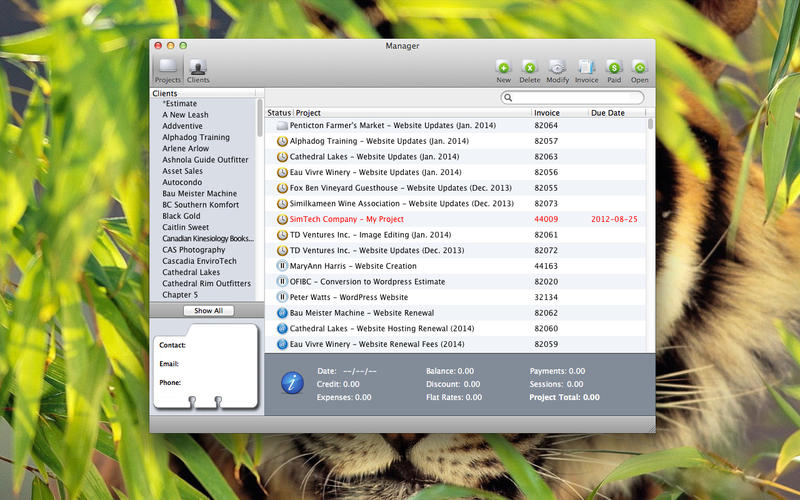800x500 pixels.
Task: Click the blue info icon in summary panel
Action: click(292, 383)
